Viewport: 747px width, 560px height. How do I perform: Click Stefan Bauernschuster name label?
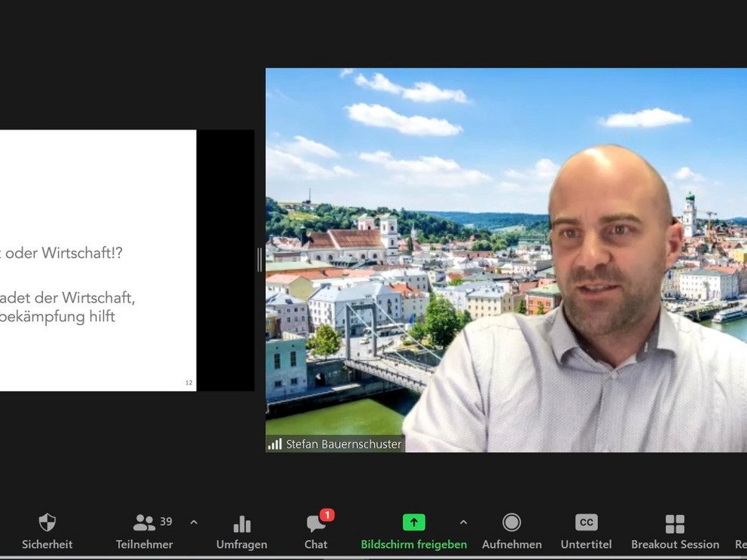[x=343, y=444]
